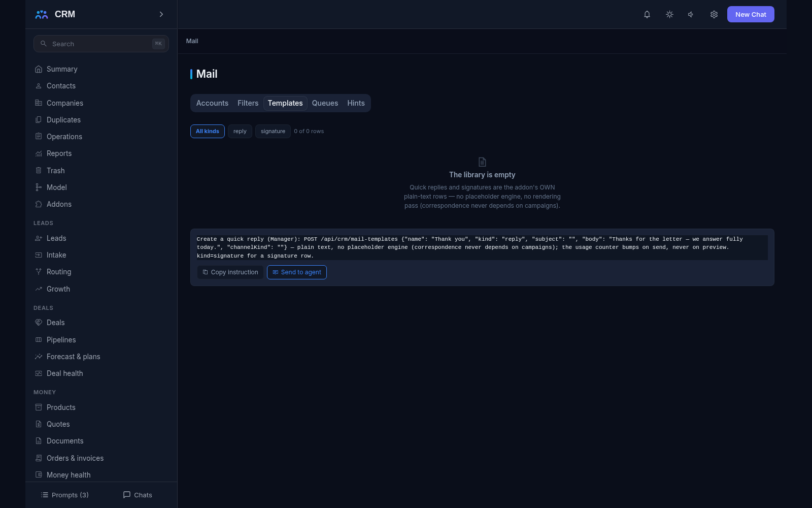The image size is (812, 508).
Task: Open Contacts person icon in sidebar
Action: (39, 86)
